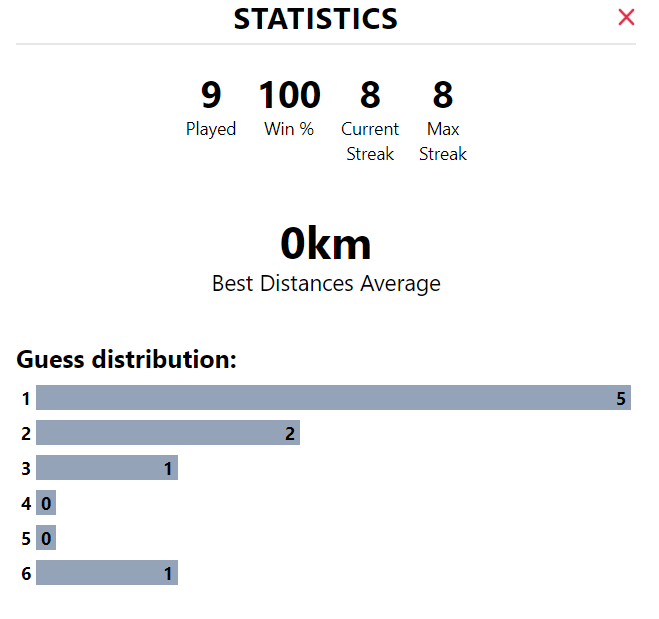Screen dimensions: 659x619
Task: Click the Win % label text
Action: pos(289,129)
